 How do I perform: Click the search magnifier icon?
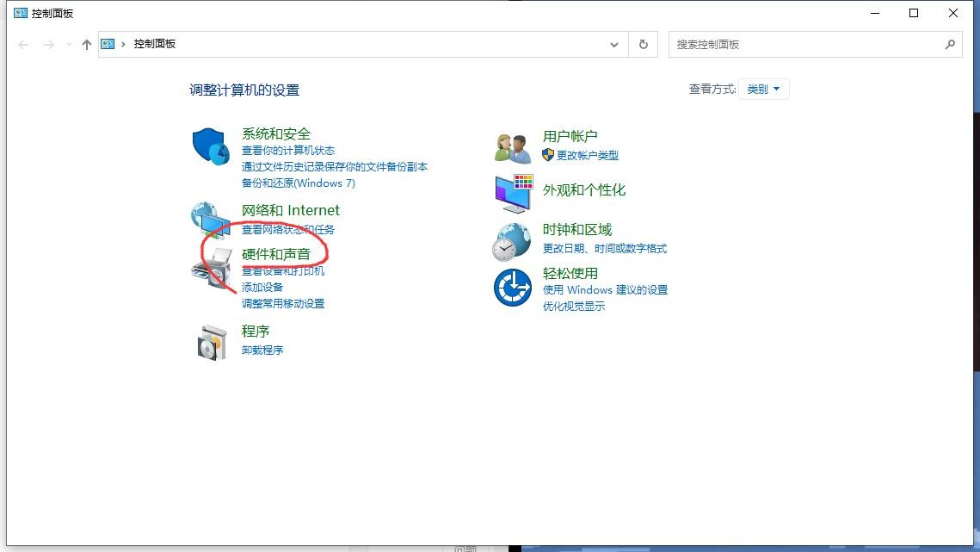click(950, 44)
